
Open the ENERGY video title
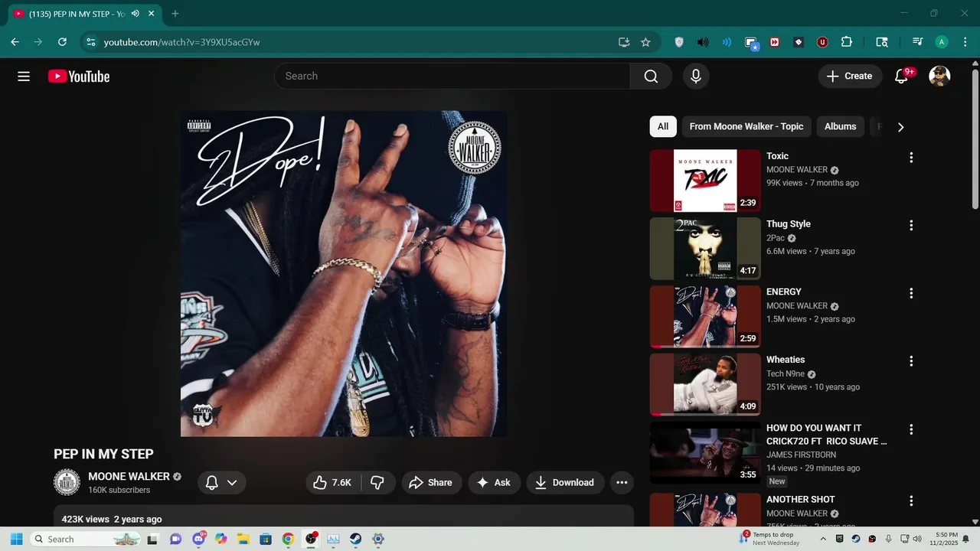(x=784, y=292)
